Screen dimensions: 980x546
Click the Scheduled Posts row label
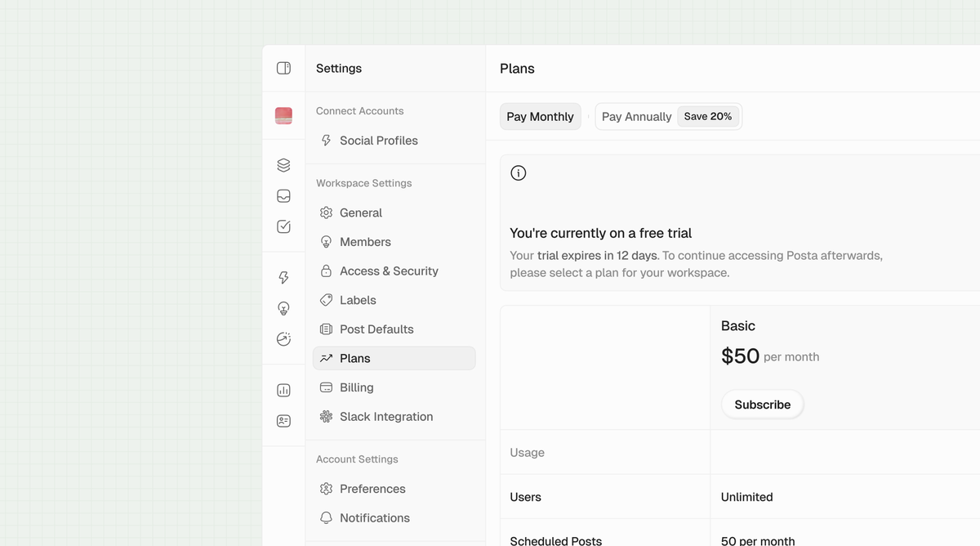(x=556, y=541)
